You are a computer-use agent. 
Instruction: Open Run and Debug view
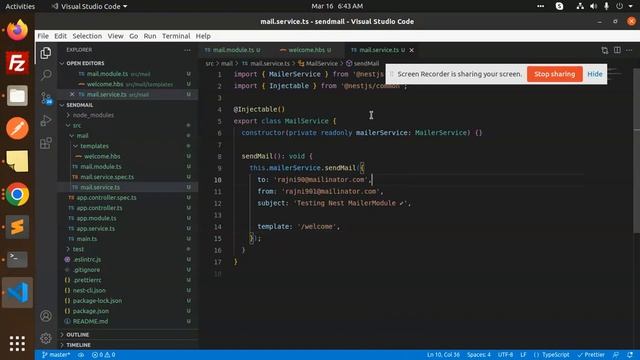tap(46, 120)
